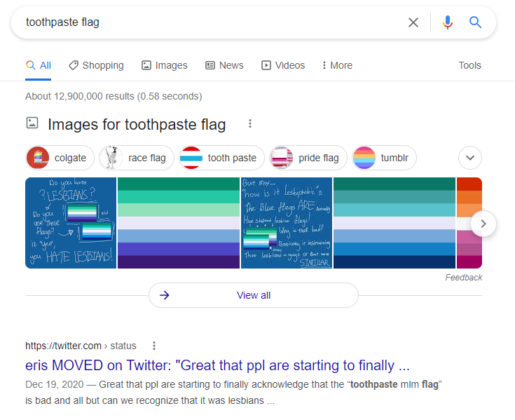Filter images by the race flag chip

137,158
